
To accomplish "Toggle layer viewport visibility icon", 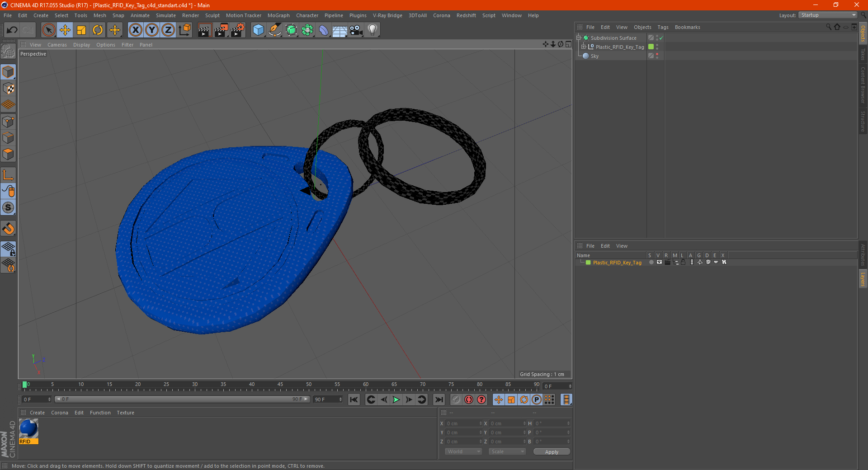I will [x=659, y=263].
